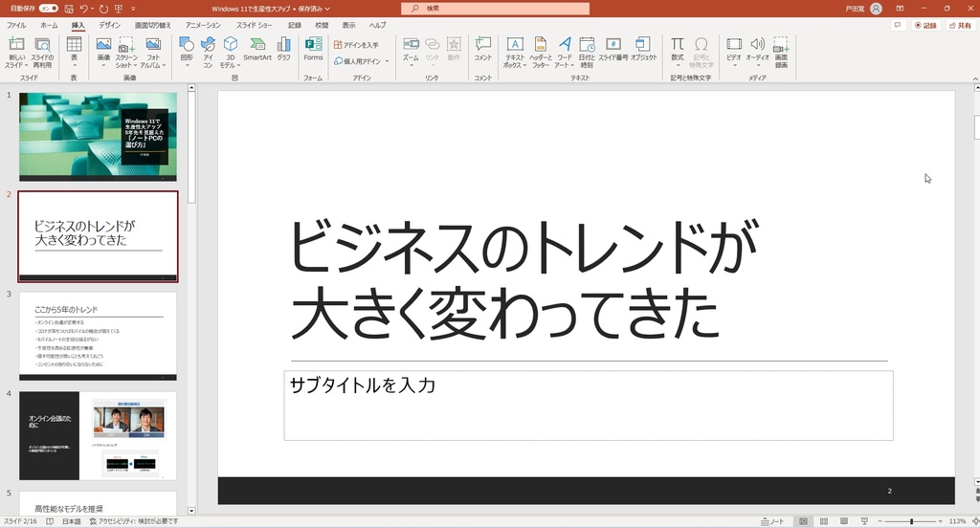Insert a コメント from the ribbon

[482, 49]
